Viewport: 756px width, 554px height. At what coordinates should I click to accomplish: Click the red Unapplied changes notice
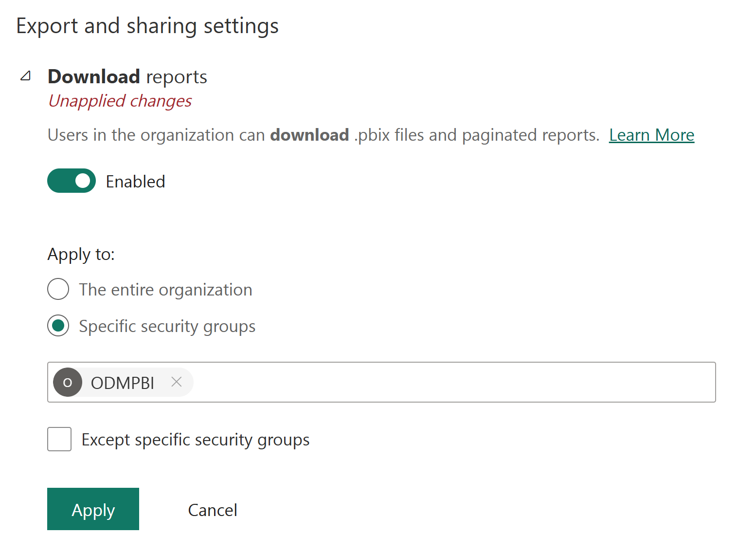tap(120, 101)
